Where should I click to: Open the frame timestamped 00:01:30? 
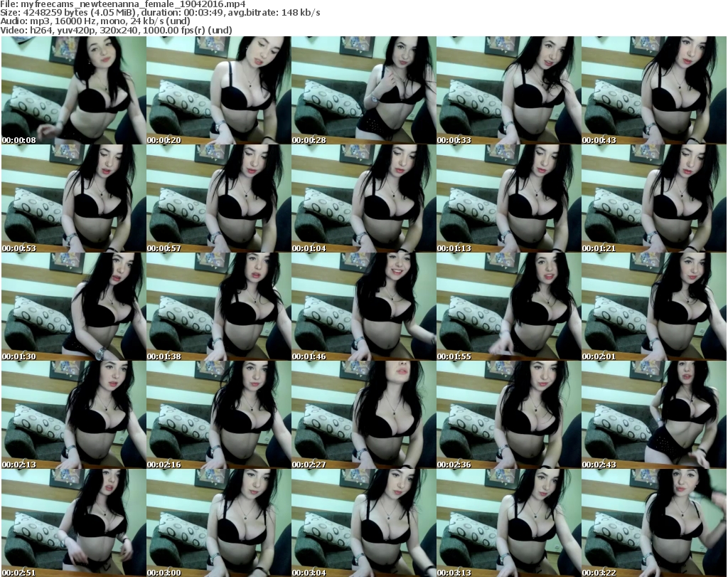point(74,307)
